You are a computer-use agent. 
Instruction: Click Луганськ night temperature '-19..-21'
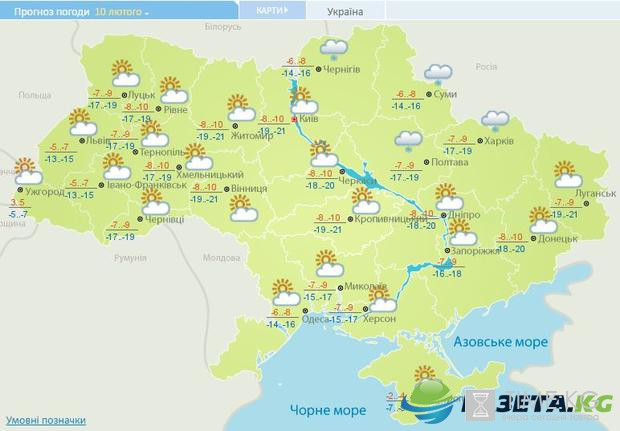pos(564,215)
